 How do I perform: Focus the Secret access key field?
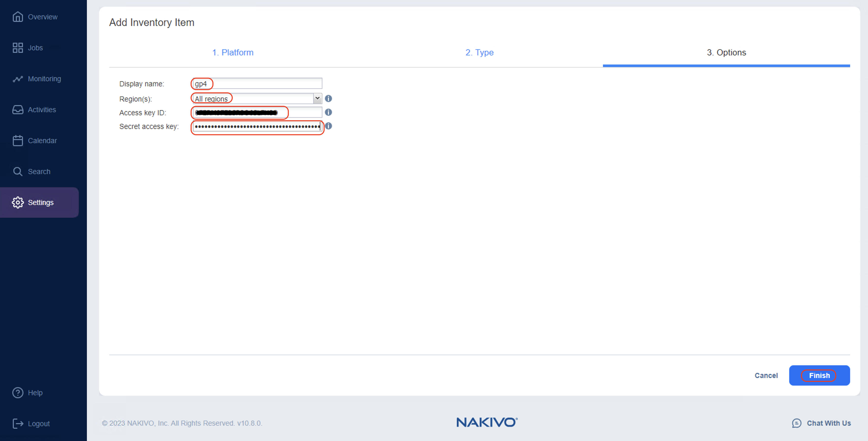257,126
